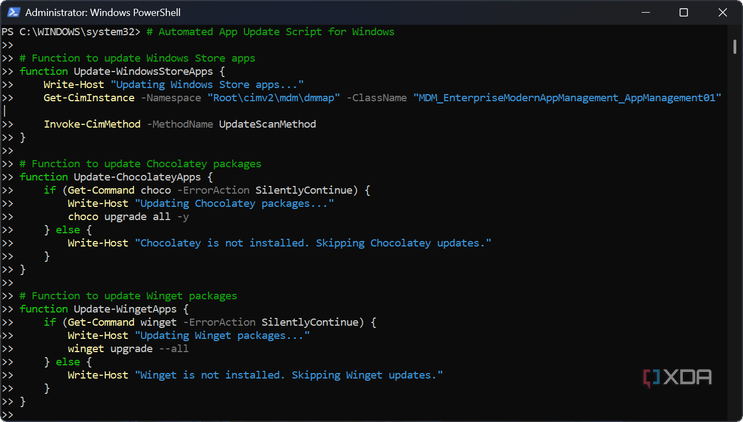Click '-ErrorAction' on the choco line
The width and height of the screenshot is (743, 422).
coord(213,190)
